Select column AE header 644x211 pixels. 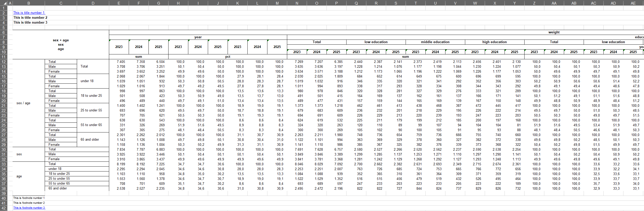pyautogui.click(x=633, y=3)
